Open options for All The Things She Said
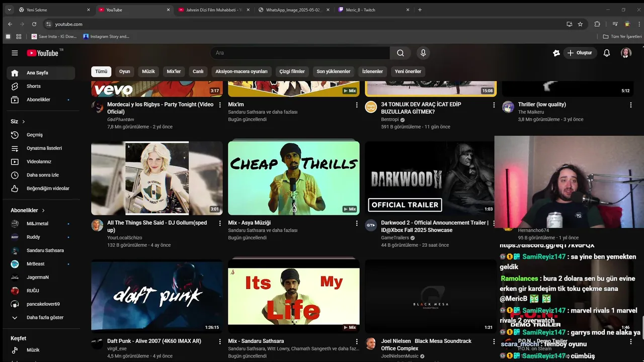The width and height of the screenshot is (644, 362). pyautogui.click(x=220, y=223)
